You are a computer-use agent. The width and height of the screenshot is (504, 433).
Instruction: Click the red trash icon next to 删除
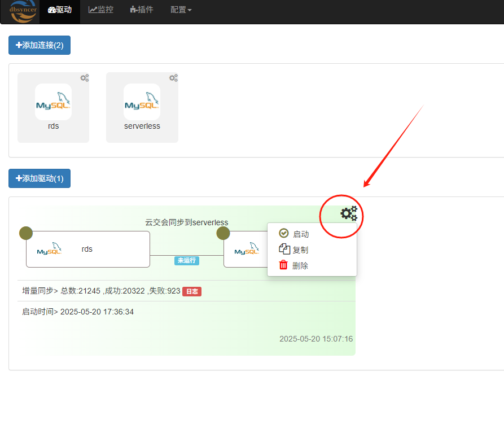pos(283,264)
